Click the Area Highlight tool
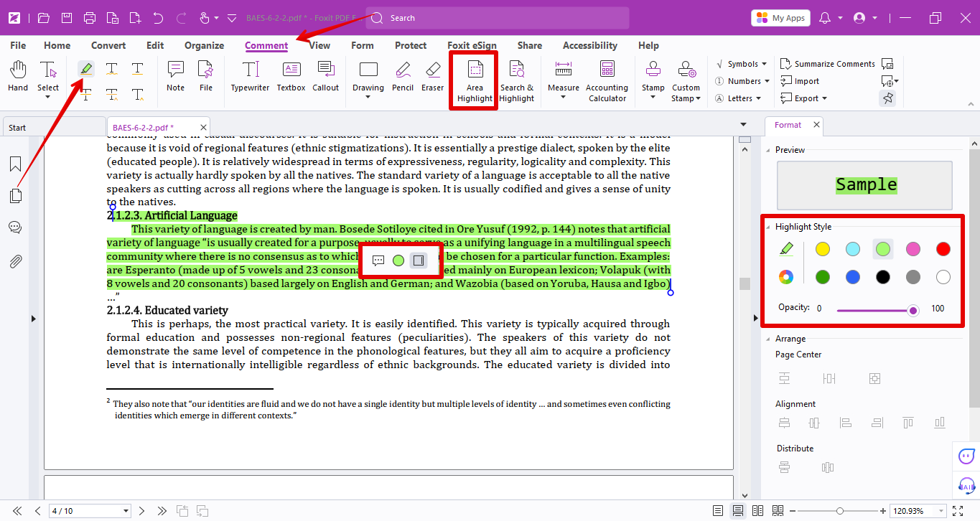980x521 pixels. [475, 81]
